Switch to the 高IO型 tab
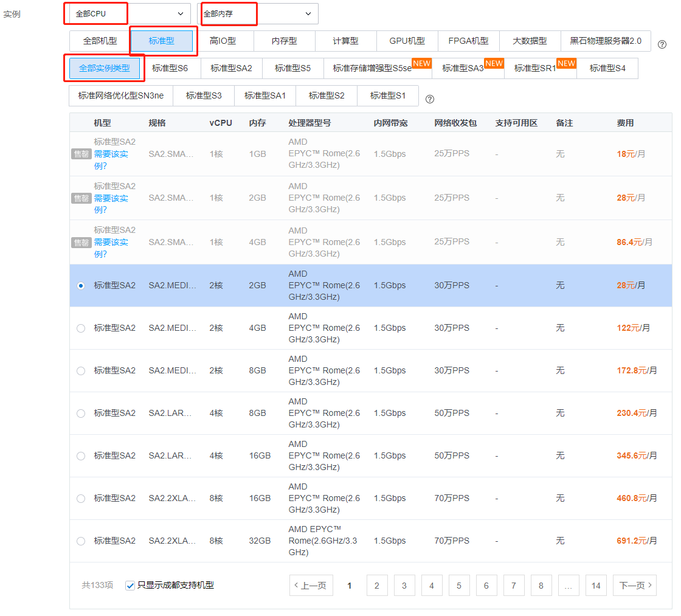 click(x=223, y=41)
